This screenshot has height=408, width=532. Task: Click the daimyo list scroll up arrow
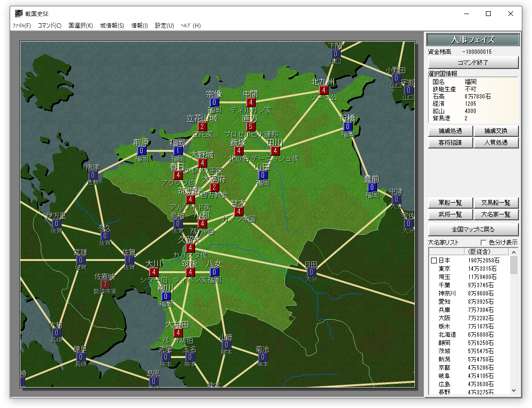coord(514,252)
